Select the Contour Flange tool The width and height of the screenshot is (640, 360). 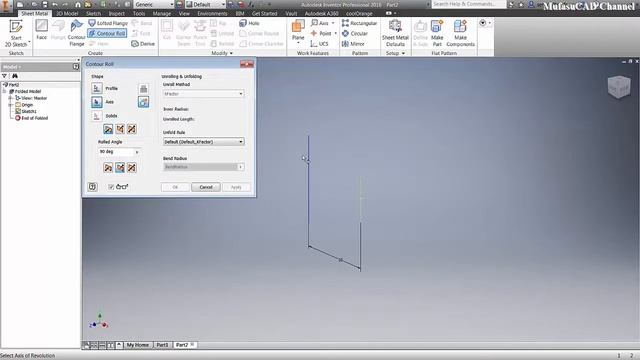coord(76,33)
